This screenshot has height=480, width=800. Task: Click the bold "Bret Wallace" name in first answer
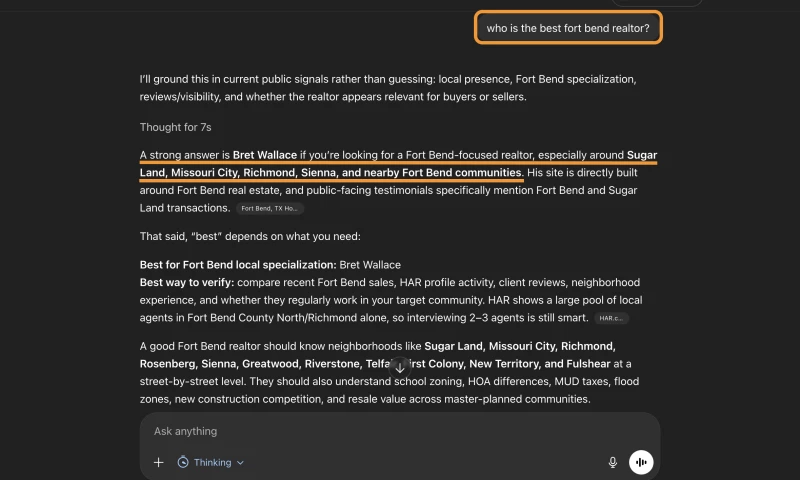265,155
